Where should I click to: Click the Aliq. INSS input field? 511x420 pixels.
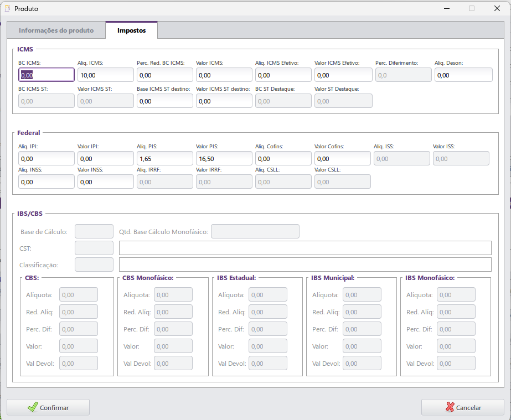[x=47, y=182]
